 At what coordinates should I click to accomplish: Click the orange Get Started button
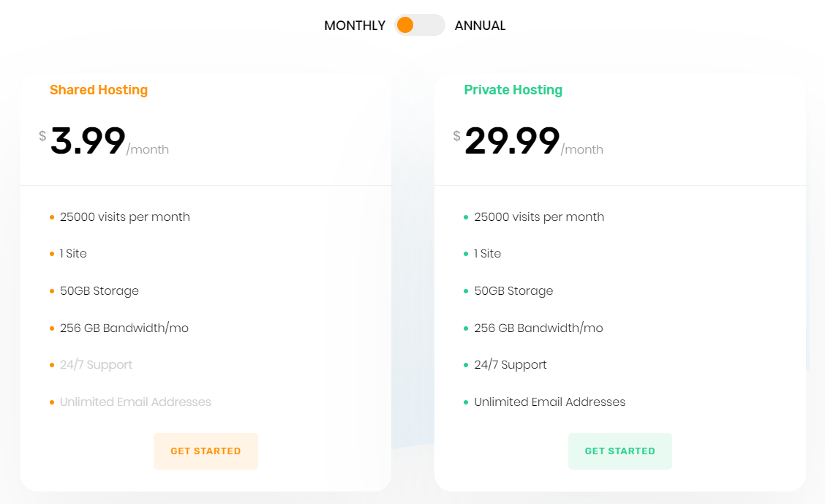[x=206, y=451]
